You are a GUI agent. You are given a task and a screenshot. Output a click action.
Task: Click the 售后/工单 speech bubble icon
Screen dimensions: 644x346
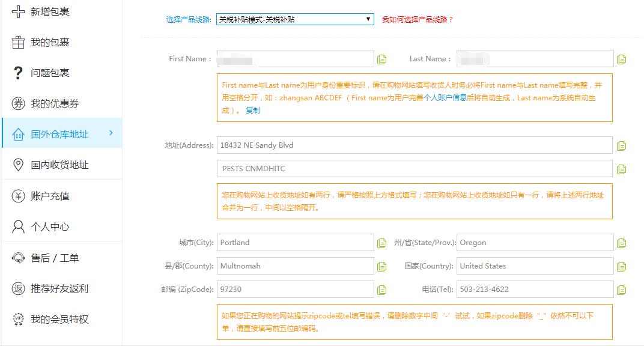click(x=17, y=257)
